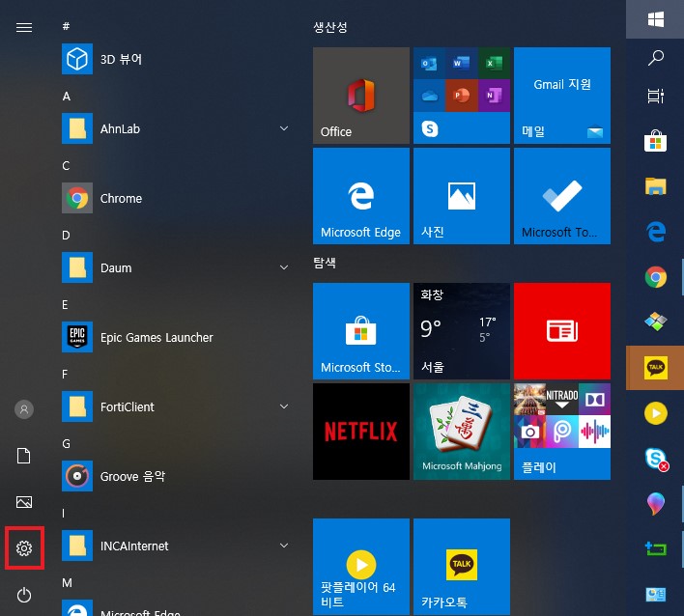Open the Settings gear icon
Screen dimensions: 684x616
coord(24,548)
